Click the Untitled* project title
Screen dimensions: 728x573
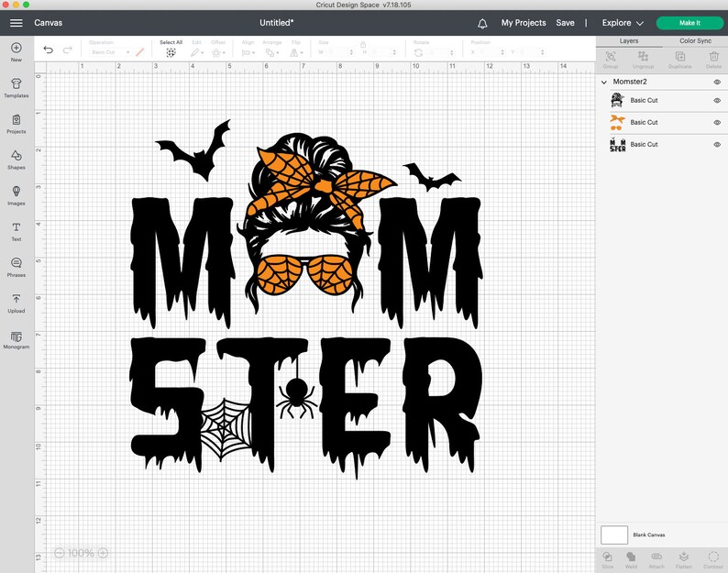[x=277, y=23]
